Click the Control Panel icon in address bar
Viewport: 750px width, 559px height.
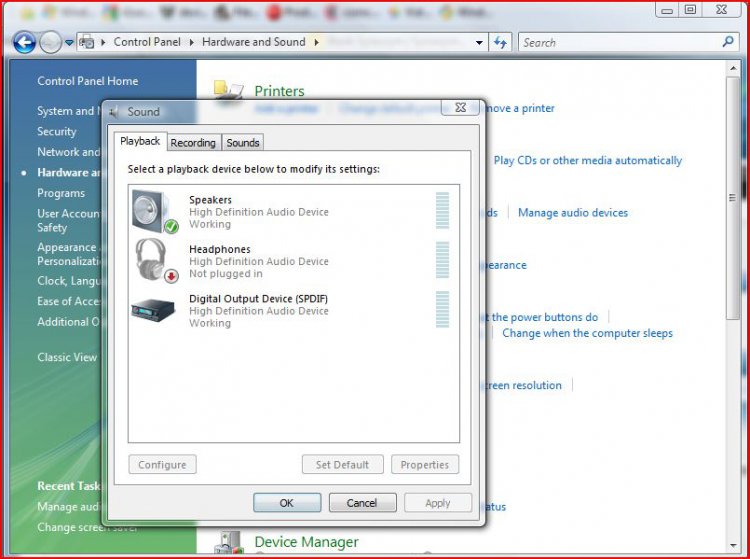pos(87,43)
